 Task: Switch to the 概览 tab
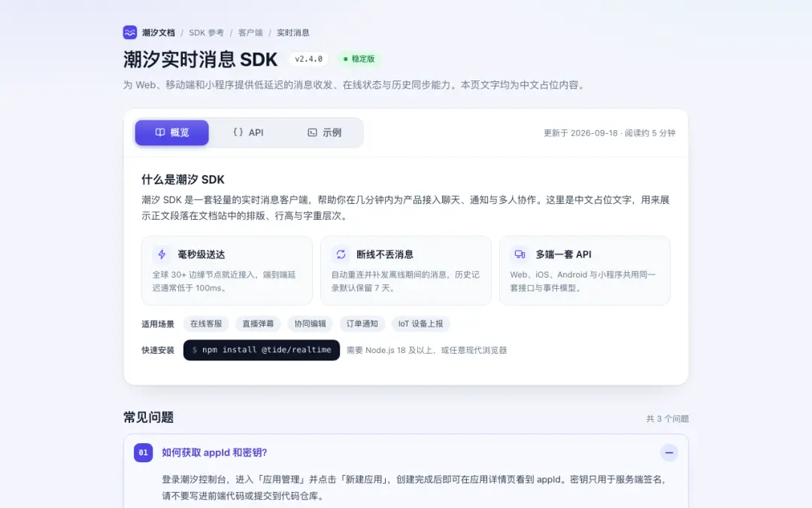[172, 132]
